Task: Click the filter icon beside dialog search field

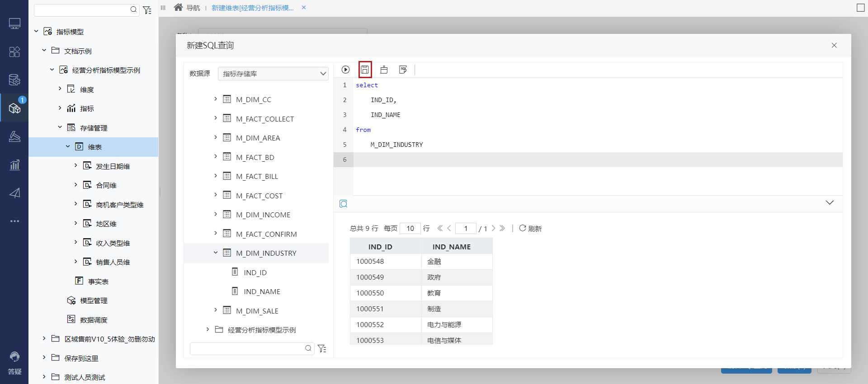Action: point(322,348)
